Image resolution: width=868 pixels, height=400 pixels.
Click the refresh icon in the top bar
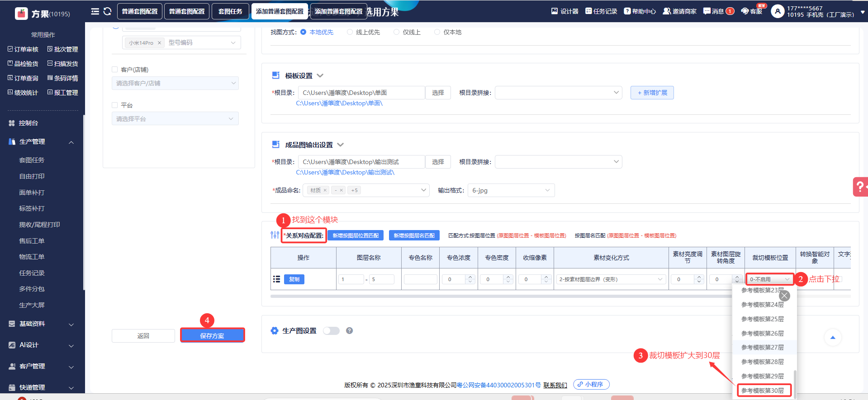pyautogui.click(x=107, y=11)
